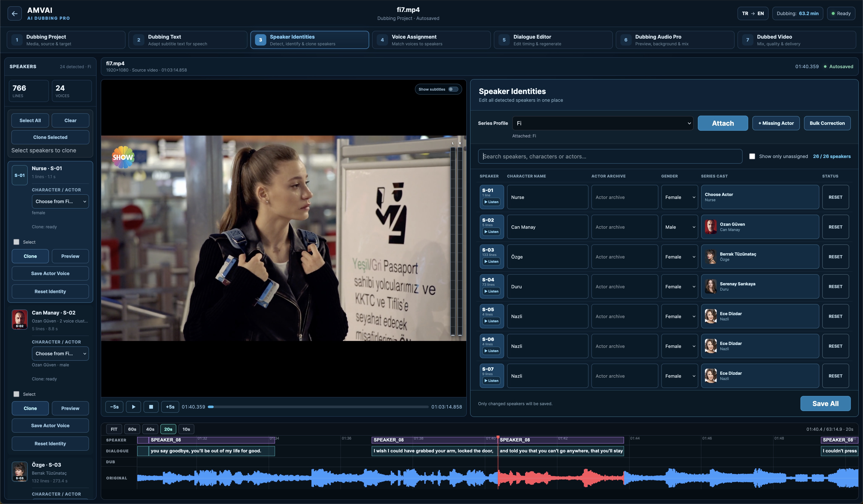
Task: Click the play button in video controls
Action: click(133, 407)
